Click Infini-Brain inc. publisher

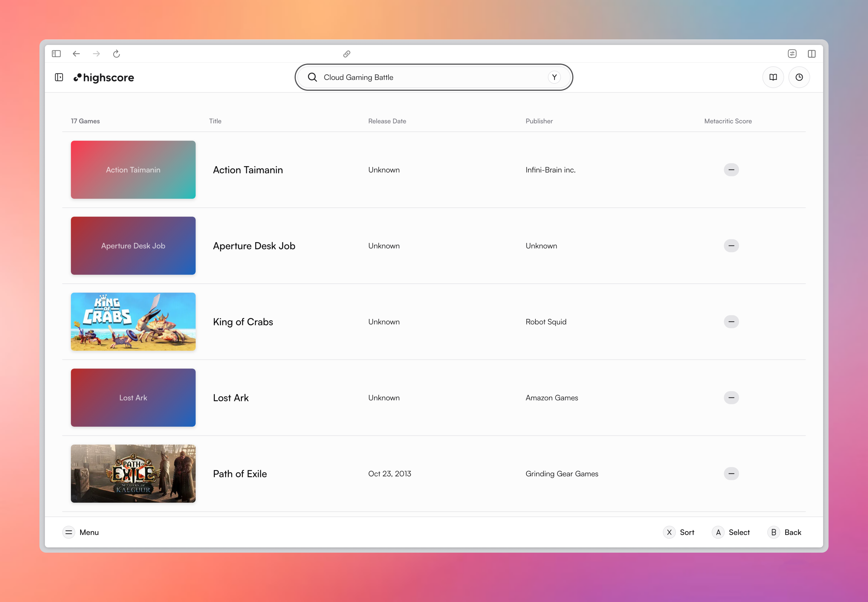[550, 170]
